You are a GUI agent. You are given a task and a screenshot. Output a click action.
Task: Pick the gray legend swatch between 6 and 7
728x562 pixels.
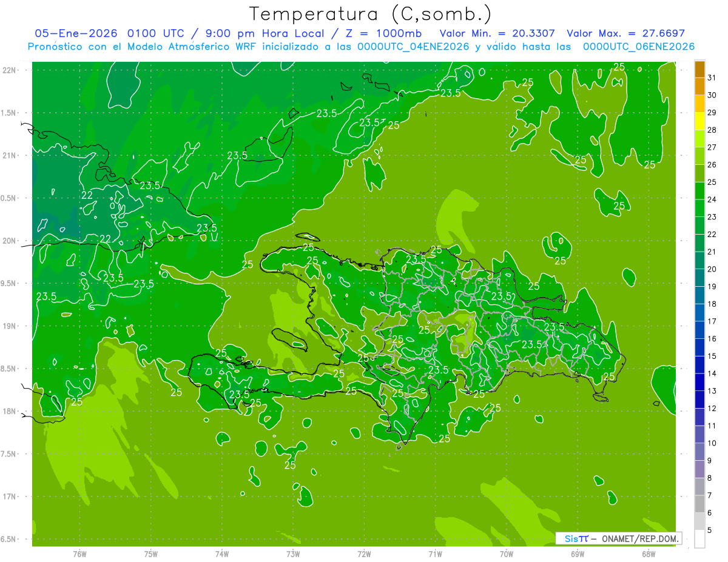[699, 504]
